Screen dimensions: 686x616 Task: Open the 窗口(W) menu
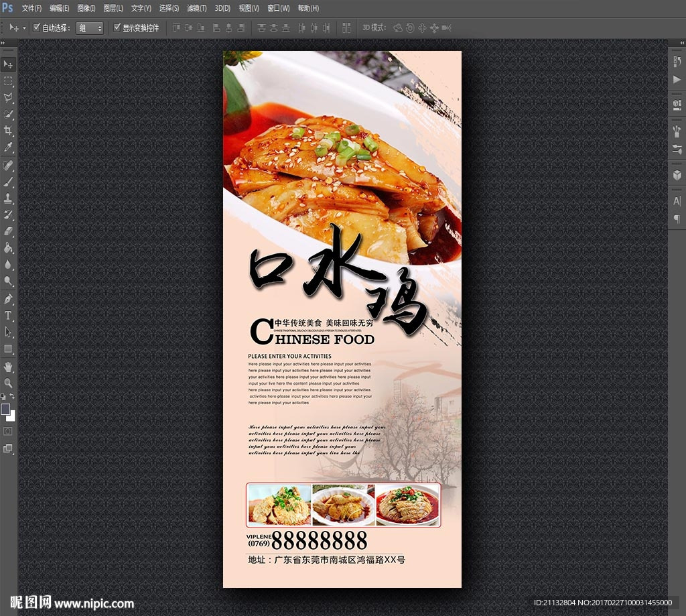coord(278,8)
